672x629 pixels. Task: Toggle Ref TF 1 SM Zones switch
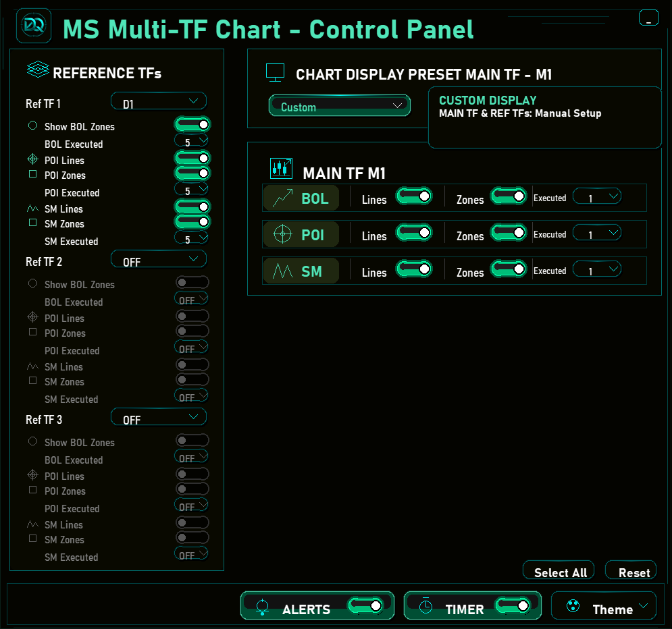tap(192, 222)
